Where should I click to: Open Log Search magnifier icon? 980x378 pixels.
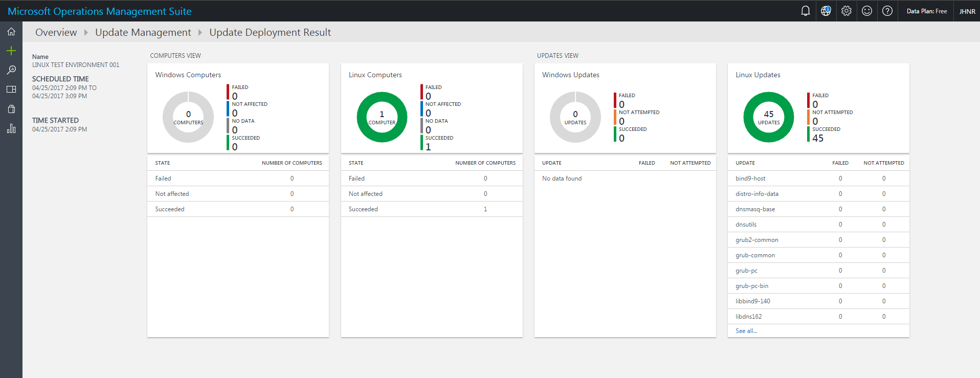[11, 70]
